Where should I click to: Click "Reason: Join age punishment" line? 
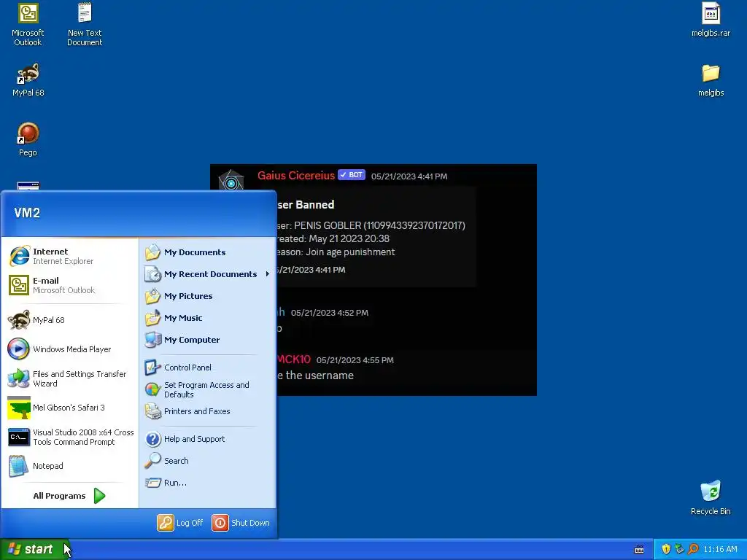(x=336, y=252)
